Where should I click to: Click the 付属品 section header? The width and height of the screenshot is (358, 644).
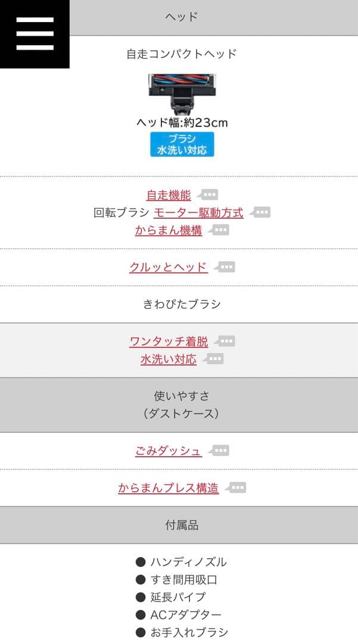(x=182, y=525)
